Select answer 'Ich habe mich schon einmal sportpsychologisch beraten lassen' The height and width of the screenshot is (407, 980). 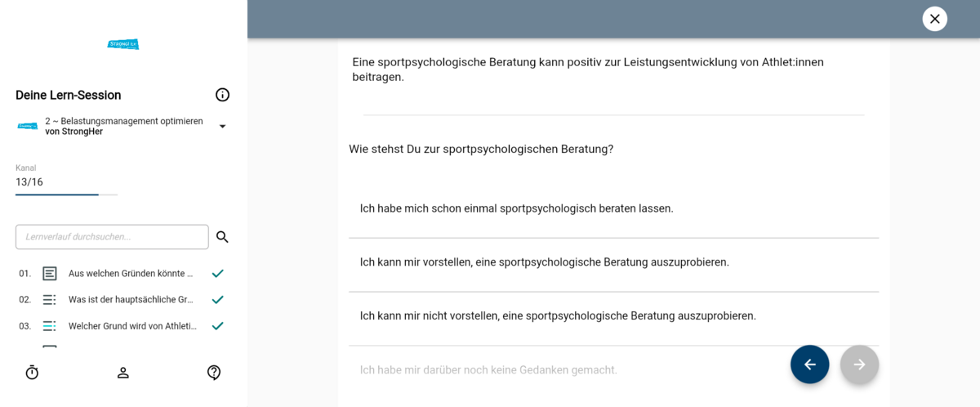click(612, 209)
